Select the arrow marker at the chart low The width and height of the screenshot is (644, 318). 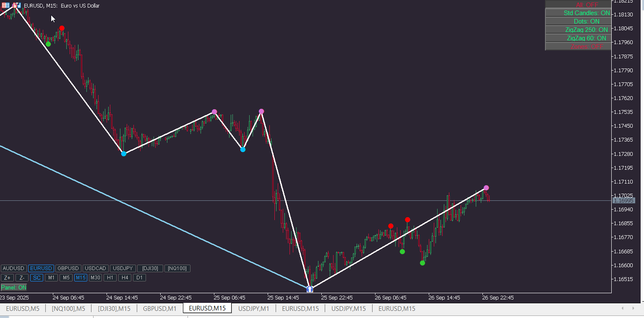pyautogui.click(x=310, y=289)
